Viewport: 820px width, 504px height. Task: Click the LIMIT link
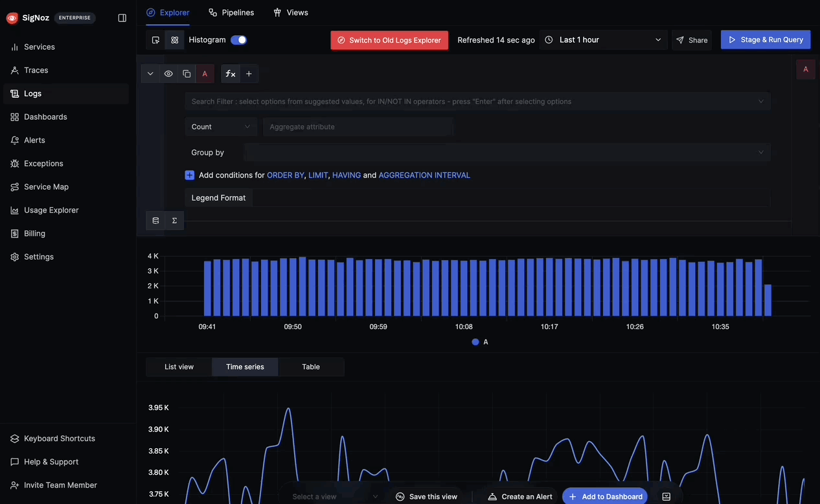318,175
